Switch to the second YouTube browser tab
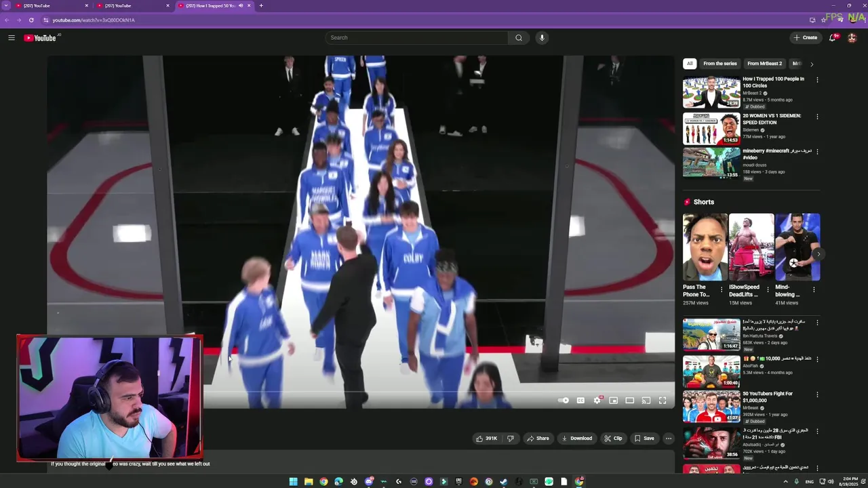The width and height of the screenshot is (868, 488). pos(132,5)
